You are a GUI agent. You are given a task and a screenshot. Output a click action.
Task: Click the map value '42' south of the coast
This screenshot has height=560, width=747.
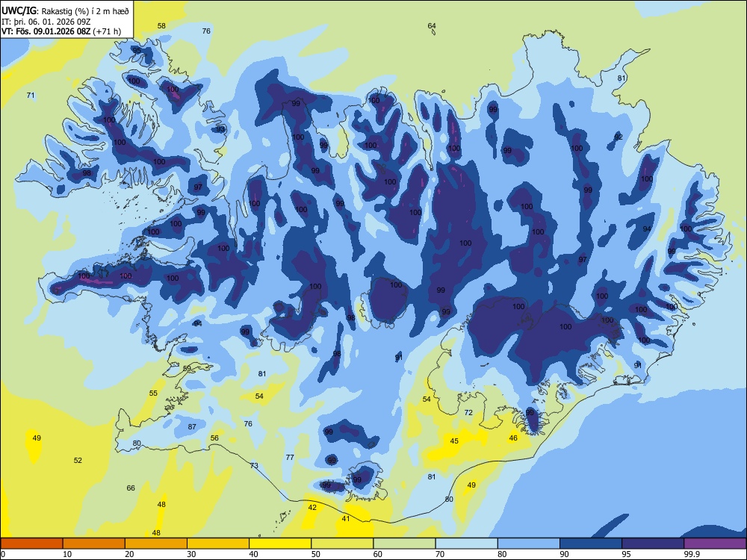pyautogui.click(x=312, y=507)
